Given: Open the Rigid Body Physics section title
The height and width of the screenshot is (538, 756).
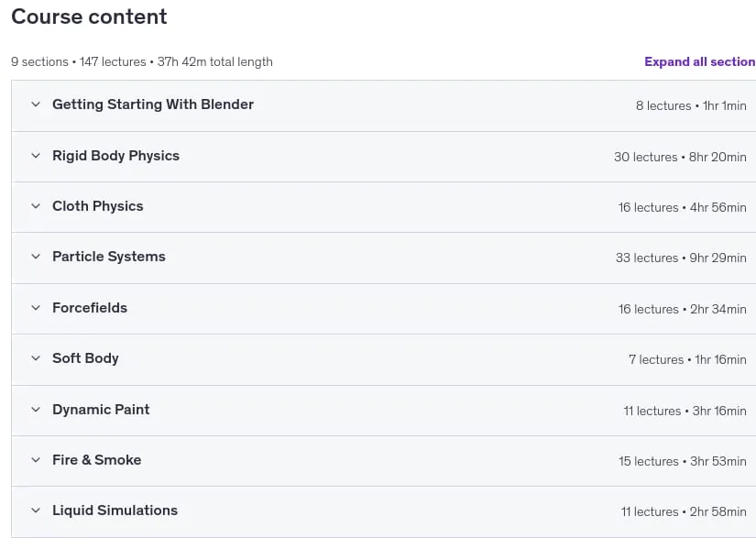Looking at the screenshot, I should pos(115,156).
